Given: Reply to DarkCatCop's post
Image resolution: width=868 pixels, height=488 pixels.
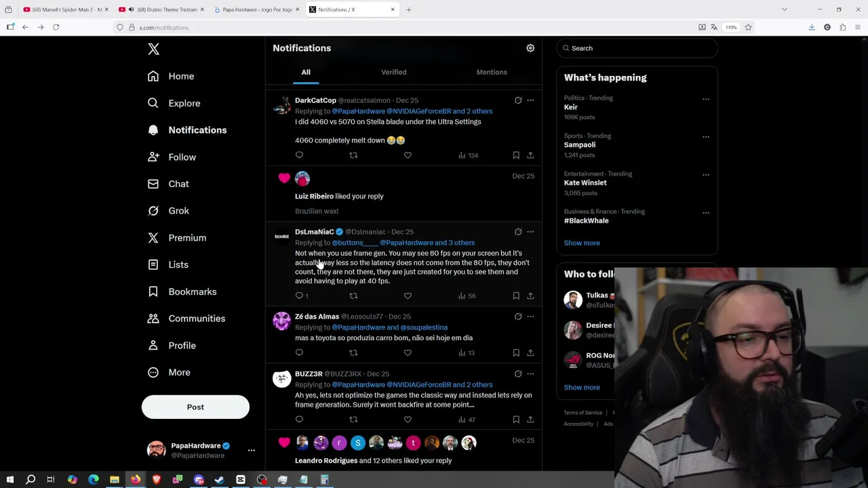Looking at the screenshot, I should (x=299, y=155).
